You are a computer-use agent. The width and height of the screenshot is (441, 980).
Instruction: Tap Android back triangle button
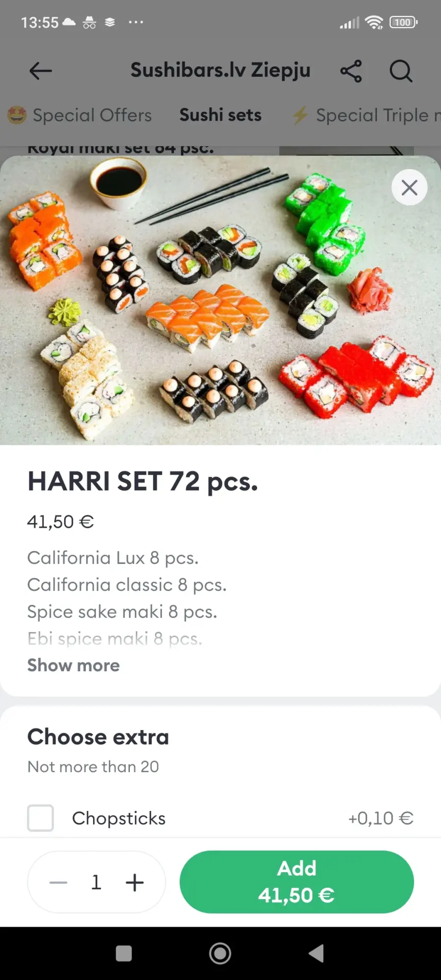317,954
